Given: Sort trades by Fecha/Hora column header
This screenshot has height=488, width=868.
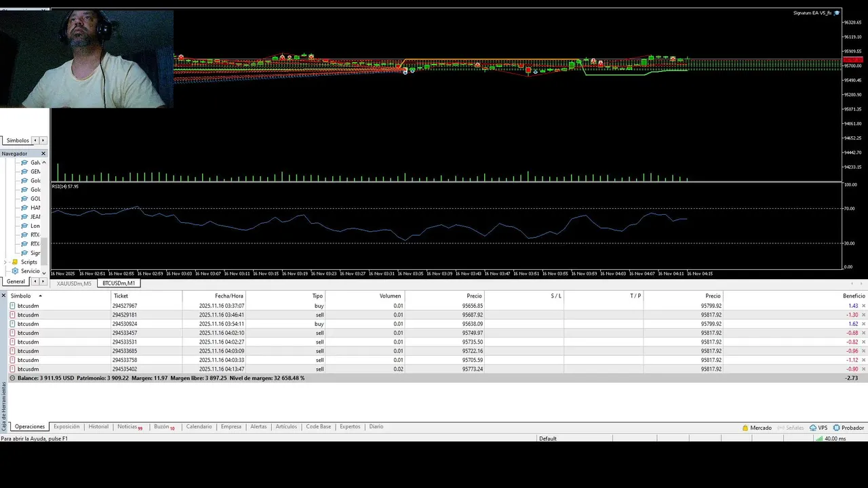Looking at the screenshot, I should tap(214, 296).
